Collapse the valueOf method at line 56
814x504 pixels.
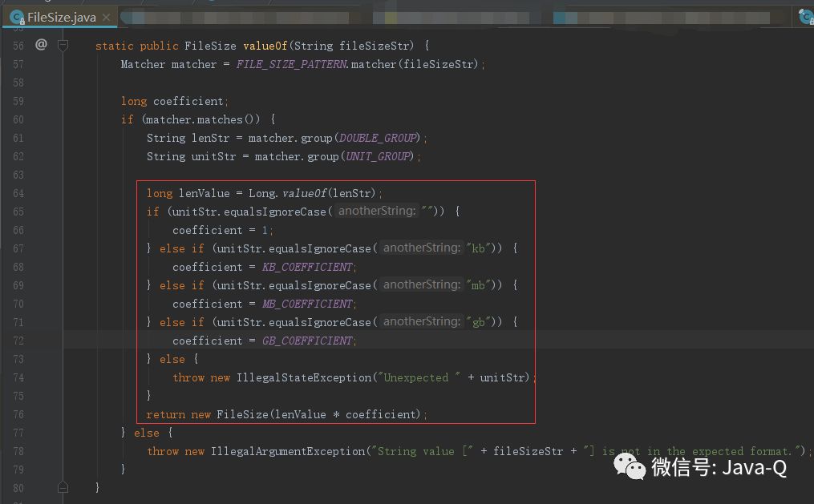63,46
